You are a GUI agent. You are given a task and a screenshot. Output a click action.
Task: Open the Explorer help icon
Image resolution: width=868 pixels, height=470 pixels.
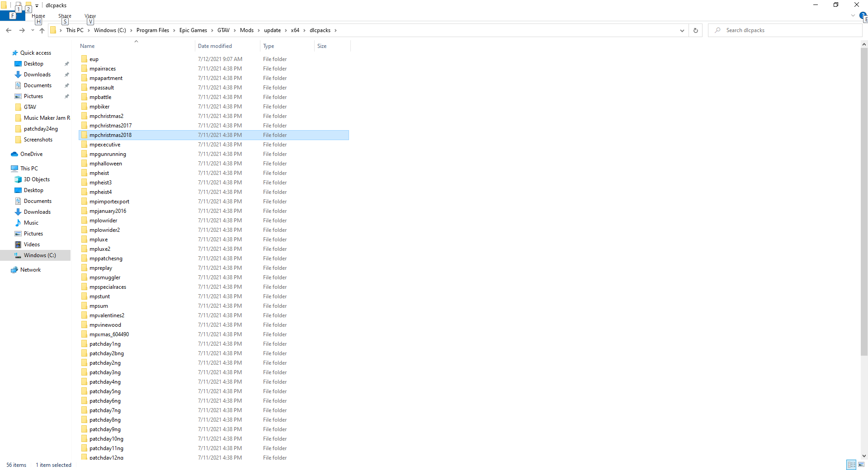tap(863, 15)
